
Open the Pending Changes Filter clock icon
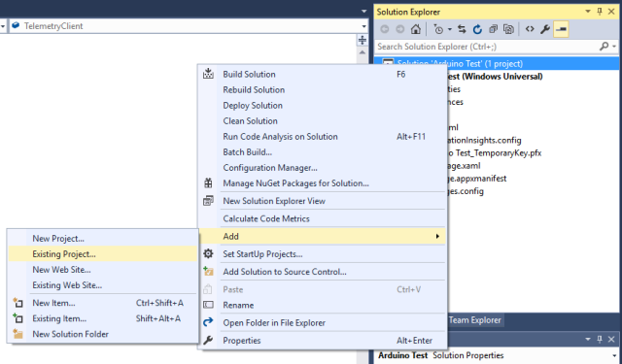pyautogui.click(x=438, y=29)
